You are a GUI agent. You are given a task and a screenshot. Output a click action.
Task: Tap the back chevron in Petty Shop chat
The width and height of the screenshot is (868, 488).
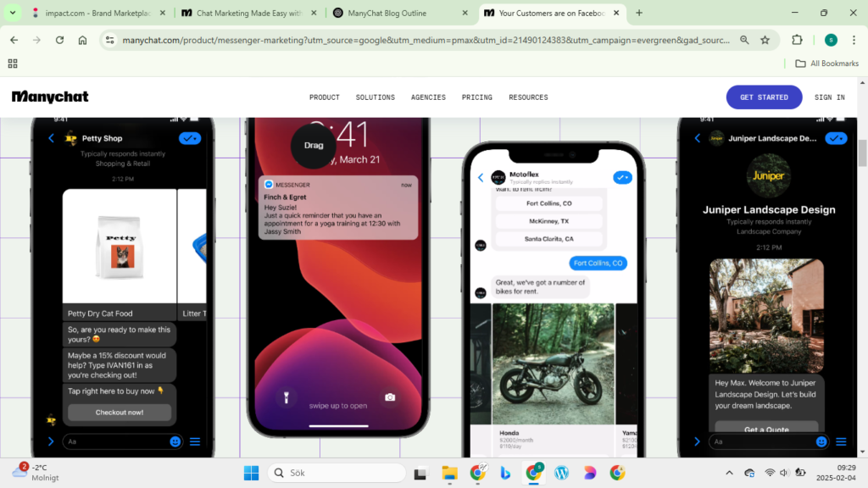click(52, 138)
